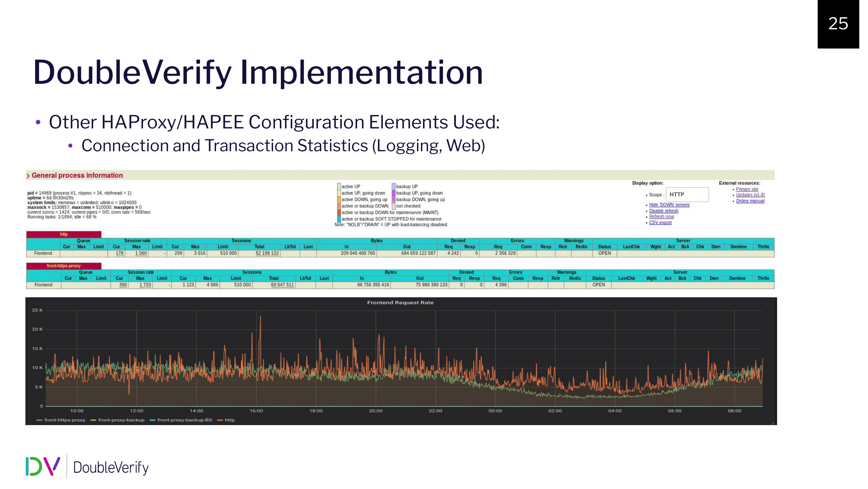This screenshot has width=868, height=489.
Task: Click http Bytes In value 209 045 400 760
Action: pyautogui.click(x=358, y=253)
